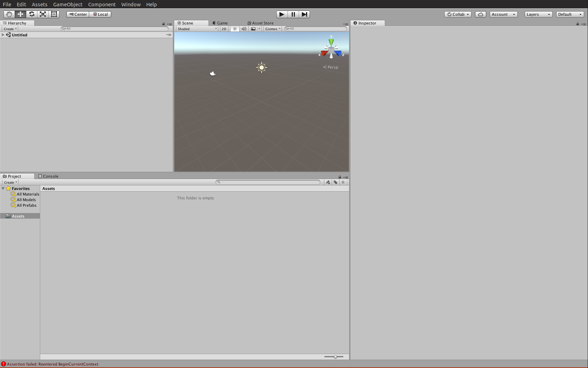Select the Scale tool
Image resolution: width=588 pixels, height=368 pixels.
(x=43, y=14)
